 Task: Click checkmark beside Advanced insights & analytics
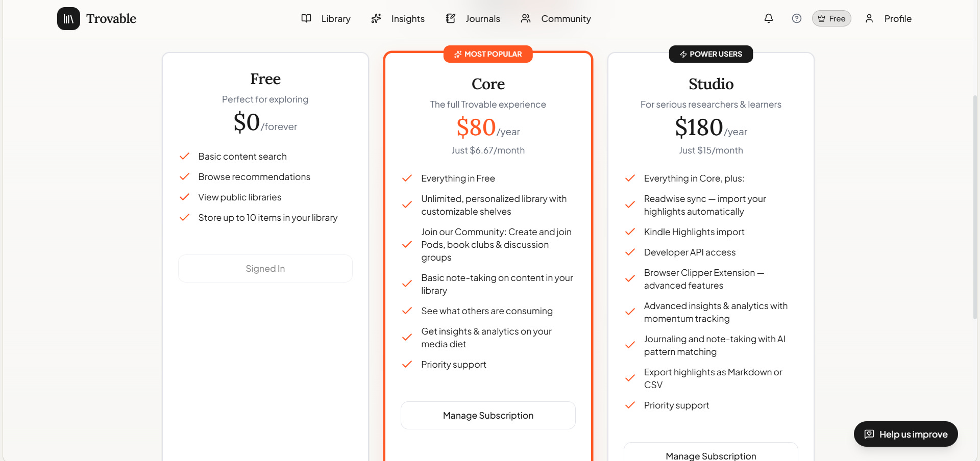(630, 312)
